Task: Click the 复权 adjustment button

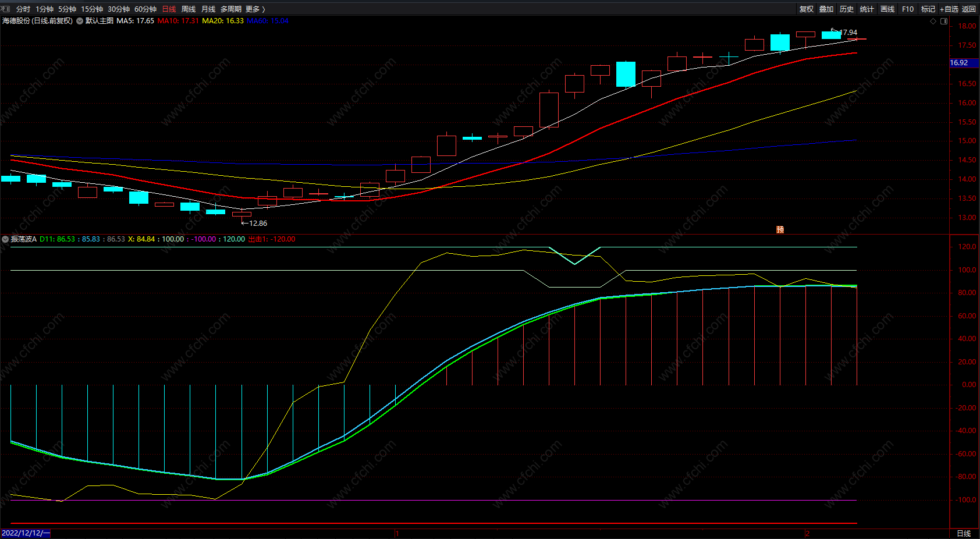Action: (807, 9)
